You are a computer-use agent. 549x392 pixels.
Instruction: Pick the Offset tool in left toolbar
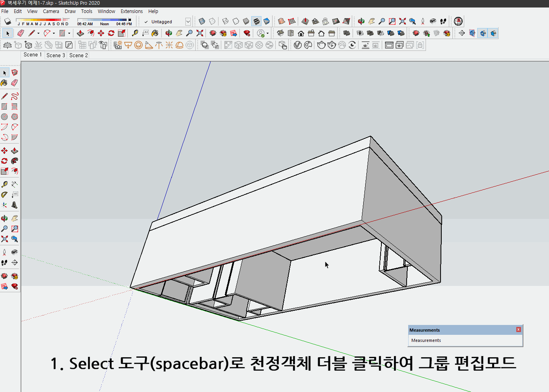(15, 171)
